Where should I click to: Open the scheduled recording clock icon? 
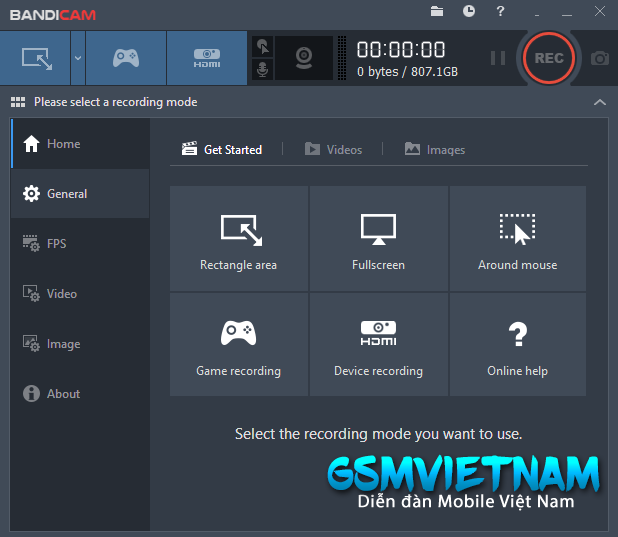pyautogui.click(x=469, y=11)
